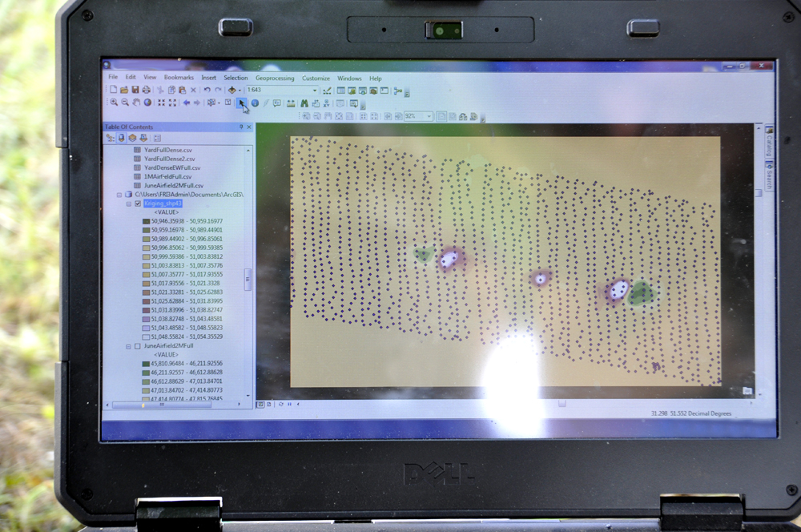The height and width of the screenshot is (532, 801).
Task: Collapse the JuneAirfield2MFull layer legend
Action: click(128, 346)
